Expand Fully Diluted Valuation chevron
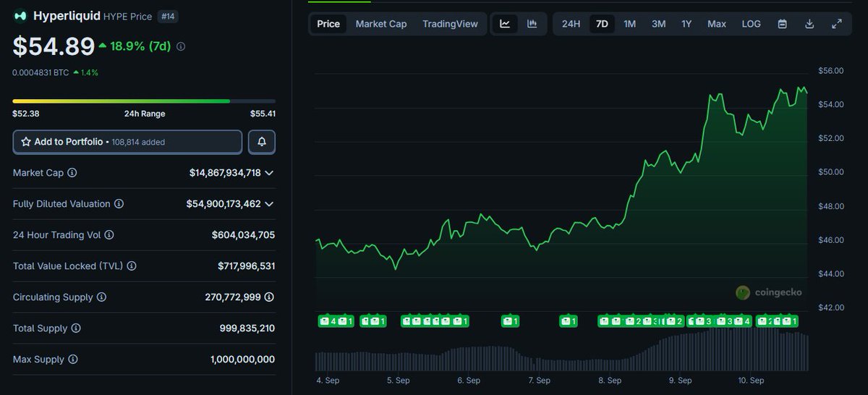 click(269, 204)
